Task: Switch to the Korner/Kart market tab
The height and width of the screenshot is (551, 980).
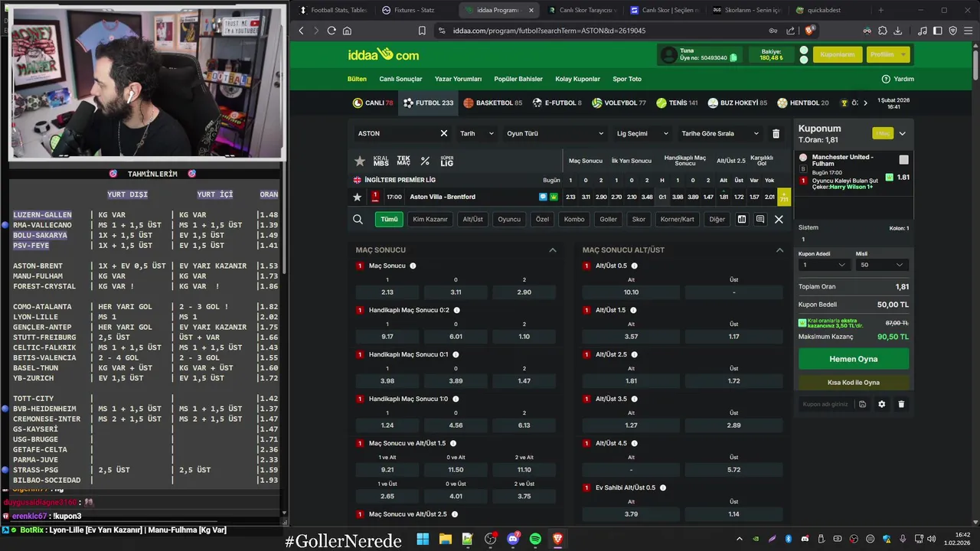Action: pyautogui.click(x=678, y=219)
